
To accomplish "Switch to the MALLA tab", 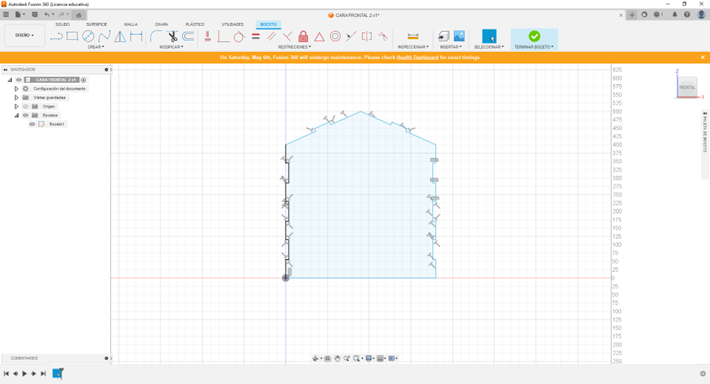I will click(x=131, y=24).
